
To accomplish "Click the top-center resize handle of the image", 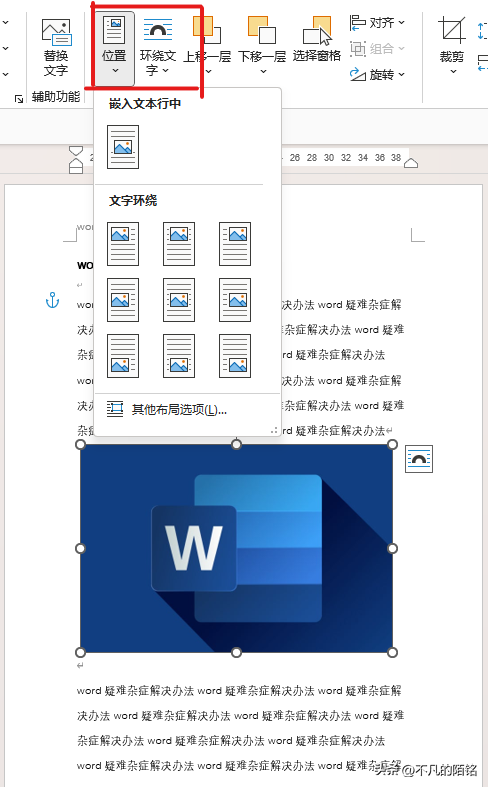I will click(236, 444).
